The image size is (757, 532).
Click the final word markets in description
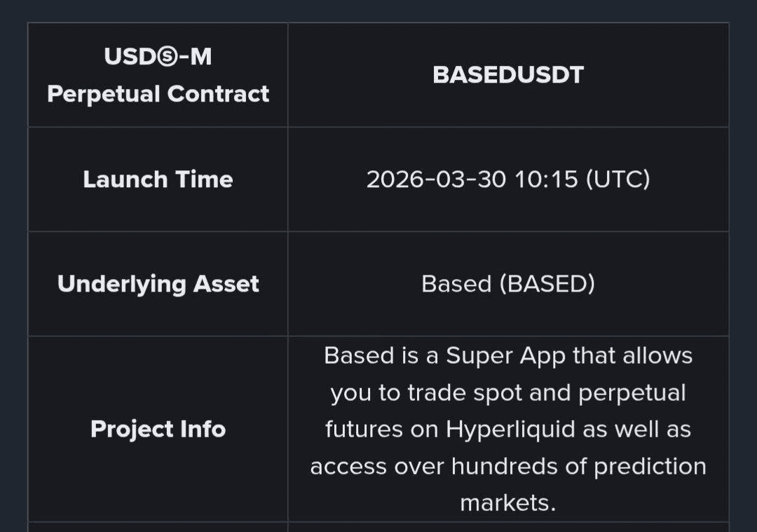[x=507, y=503]
